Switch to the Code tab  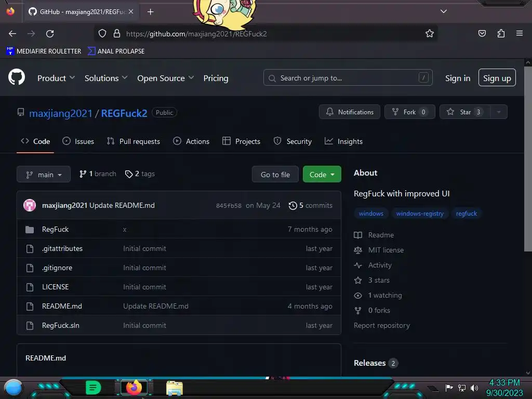(x=35, y=141)
